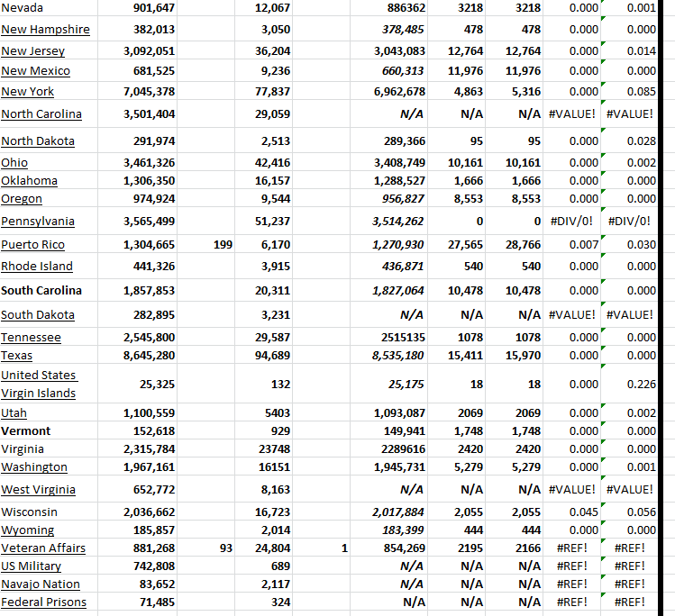Click the New Jersey state link
The image size is (675, 616).
click(35, 50)
